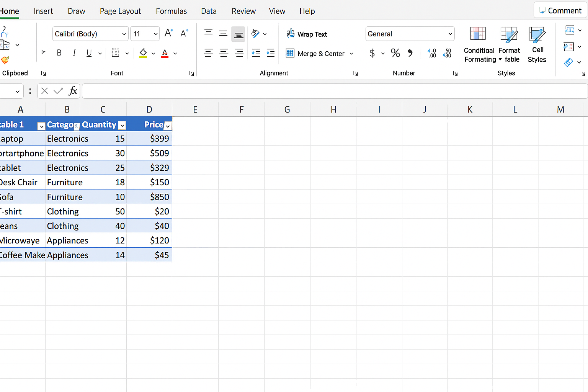Viewport: 588px width, 392px height.
Task: Open fill color dropdown arrow
Action: pyautogui.click(x=153, y=54)
